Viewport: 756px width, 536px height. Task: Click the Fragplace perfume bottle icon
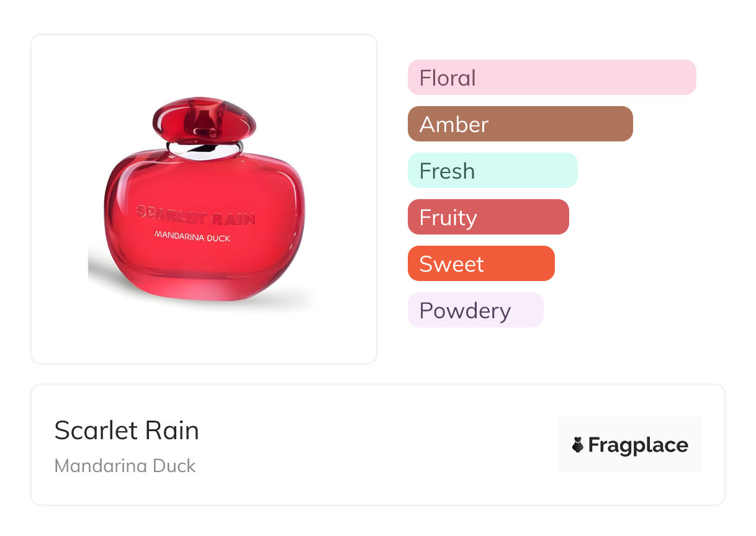[x=578, y=445]
